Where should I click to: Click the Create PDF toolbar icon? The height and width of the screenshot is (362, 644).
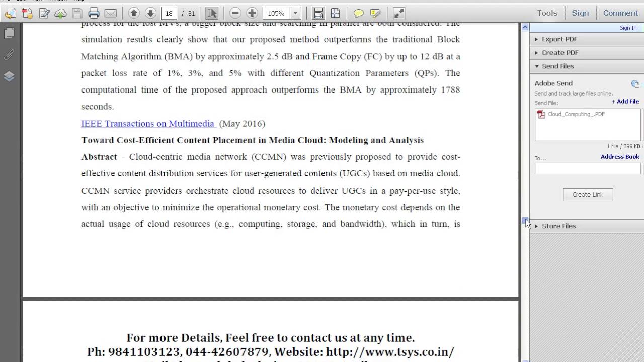[x=27, y=13]
